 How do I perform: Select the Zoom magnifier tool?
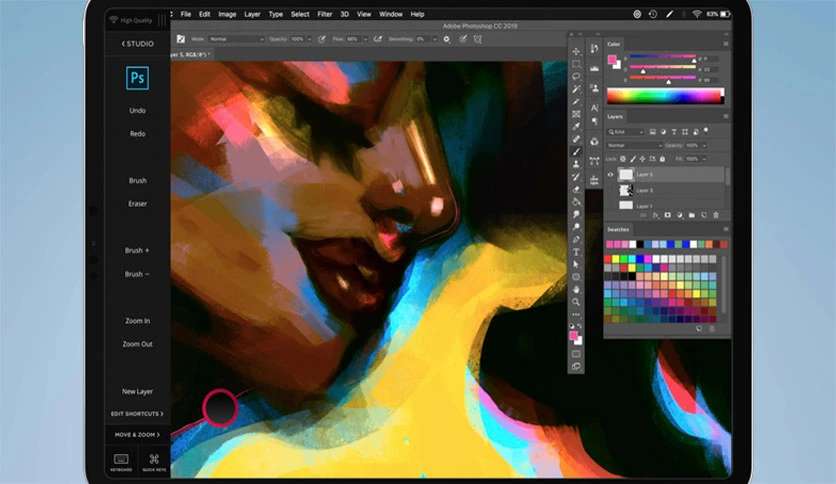[x=576, y=302]
